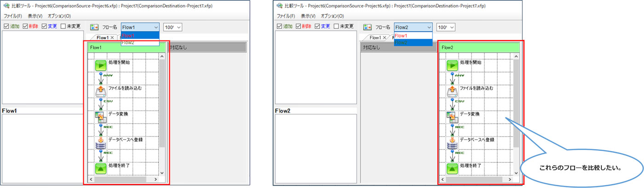This screenshot has width=644, height=188.
Task: Click vertical scrollbar down arrow in Flow2 panel
Action: click(517, 173)
